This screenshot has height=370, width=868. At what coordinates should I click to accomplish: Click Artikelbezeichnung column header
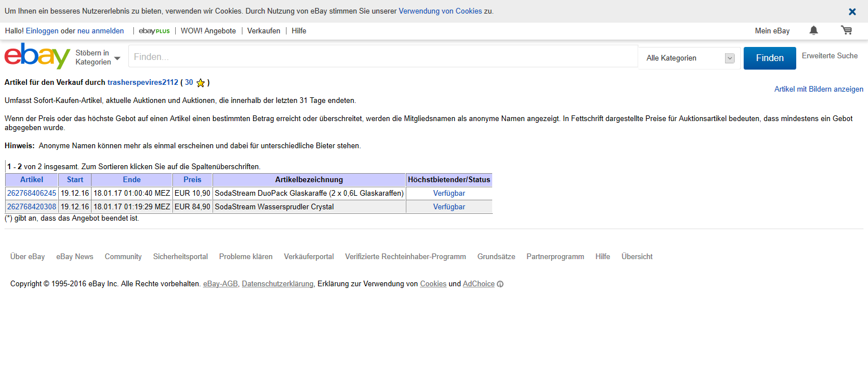pos(309,180)
